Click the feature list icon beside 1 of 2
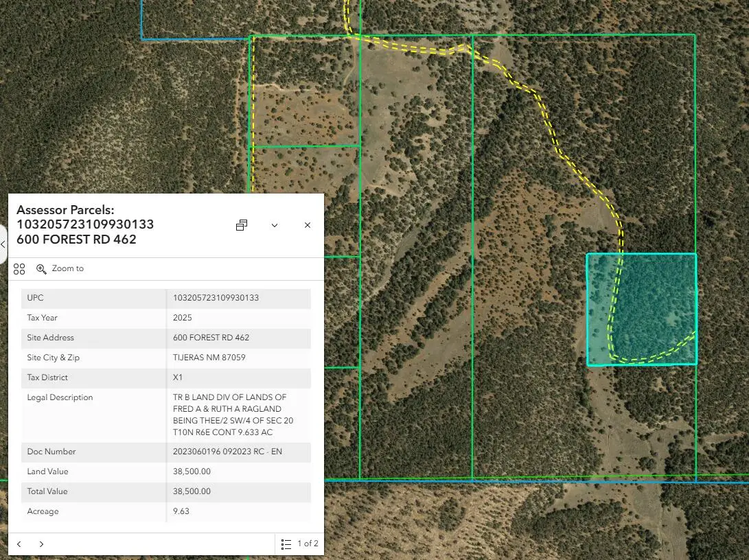 tap(286, 544)
